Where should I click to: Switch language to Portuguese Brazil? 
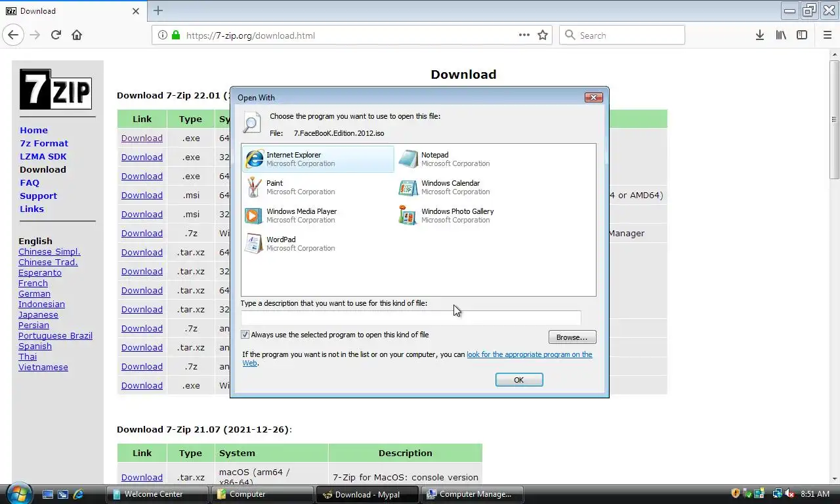pos(55,335)
